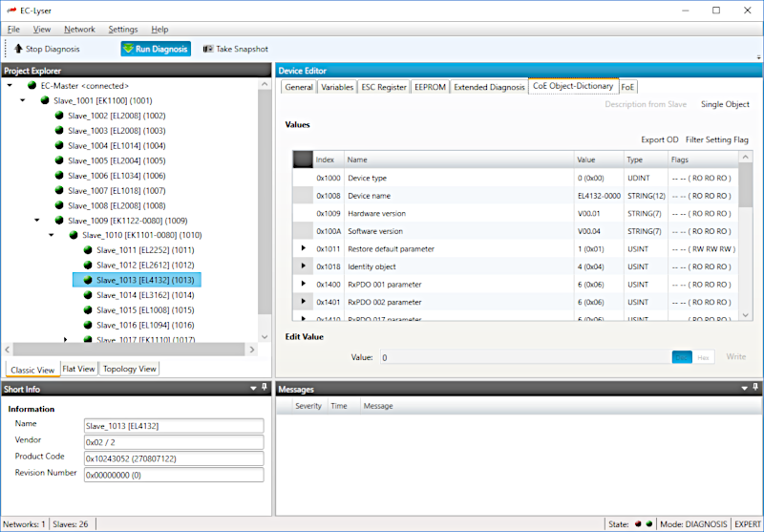Expand the 0x1018 Identity object row
764x532 pixels.
304,266
